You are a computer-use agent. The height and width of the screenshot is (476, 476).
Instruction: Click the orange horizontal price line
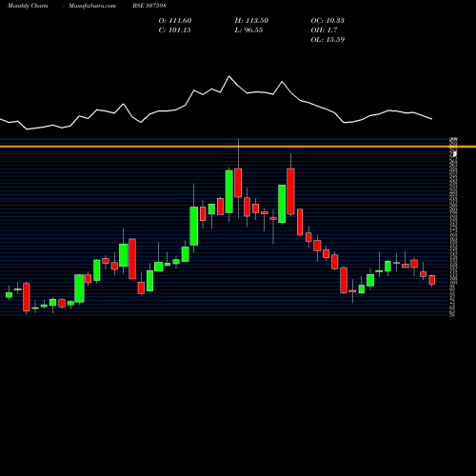pos(238,147)
